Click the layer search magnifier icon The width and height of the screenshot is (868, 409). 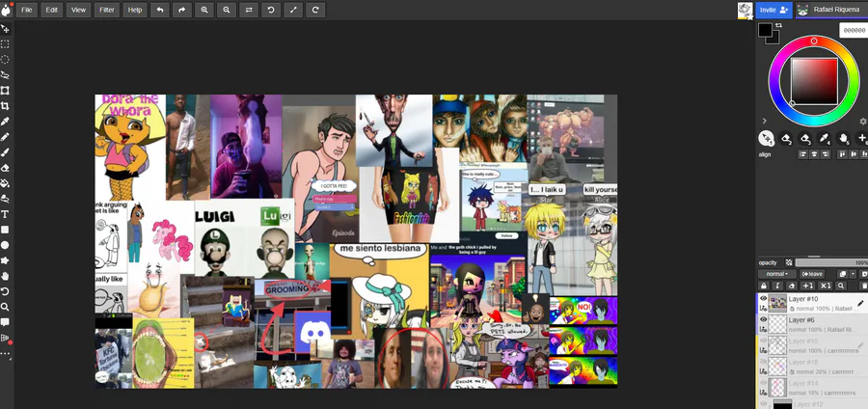point(841,286)
